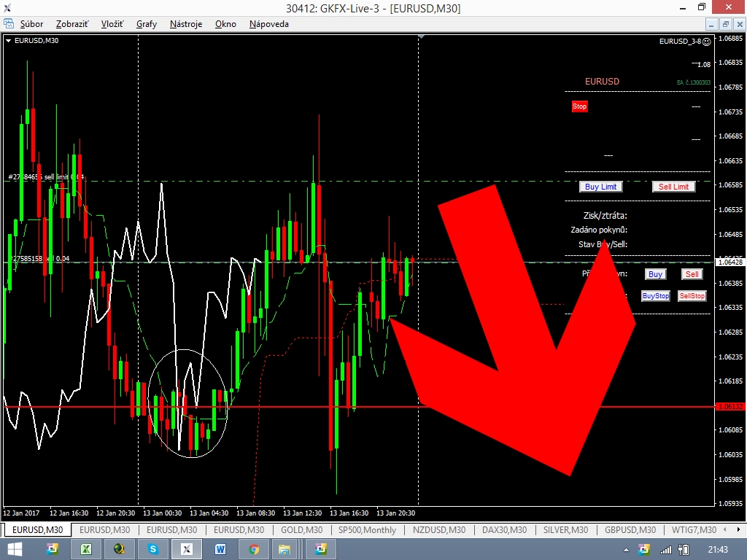
Task: Open the first taskbar app next to Start
Action: point(53,550)
